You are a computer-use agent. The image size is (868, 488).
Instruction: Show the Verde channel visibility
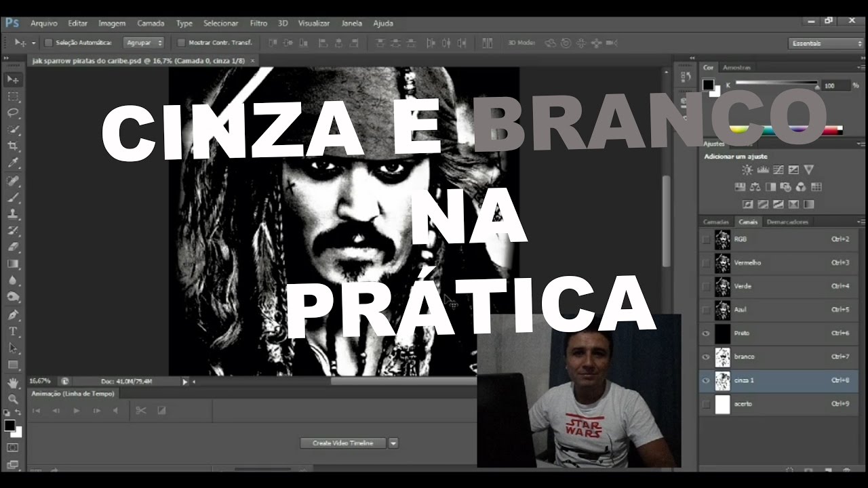tap(706, 287)
